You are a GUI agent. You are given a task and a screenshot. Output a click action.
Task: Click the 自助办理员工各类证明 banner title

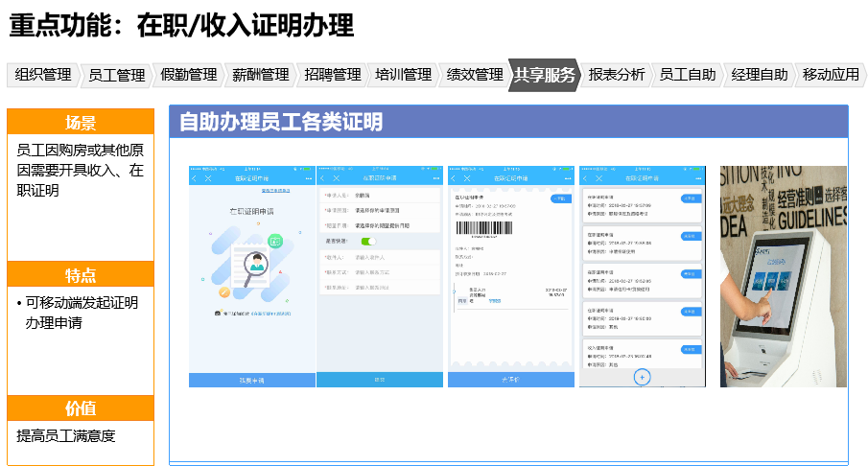pyautogui.click(x=281, y=122)
